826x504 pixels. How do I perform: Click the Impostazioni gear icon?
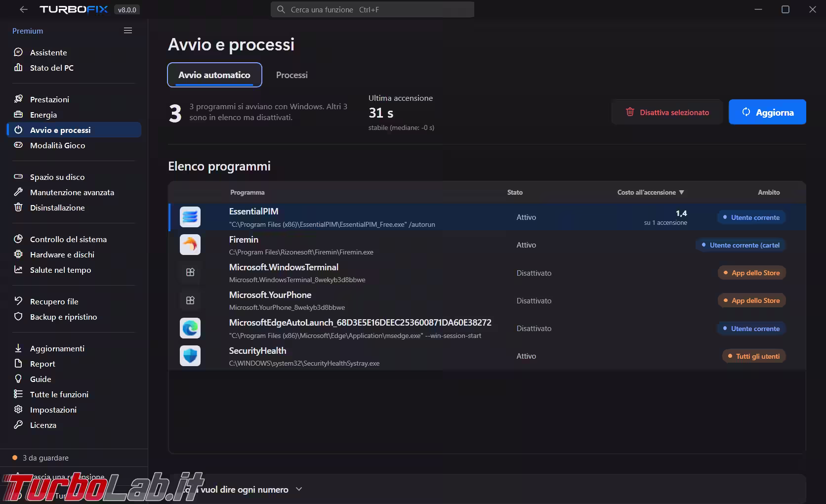pos(18,410)
